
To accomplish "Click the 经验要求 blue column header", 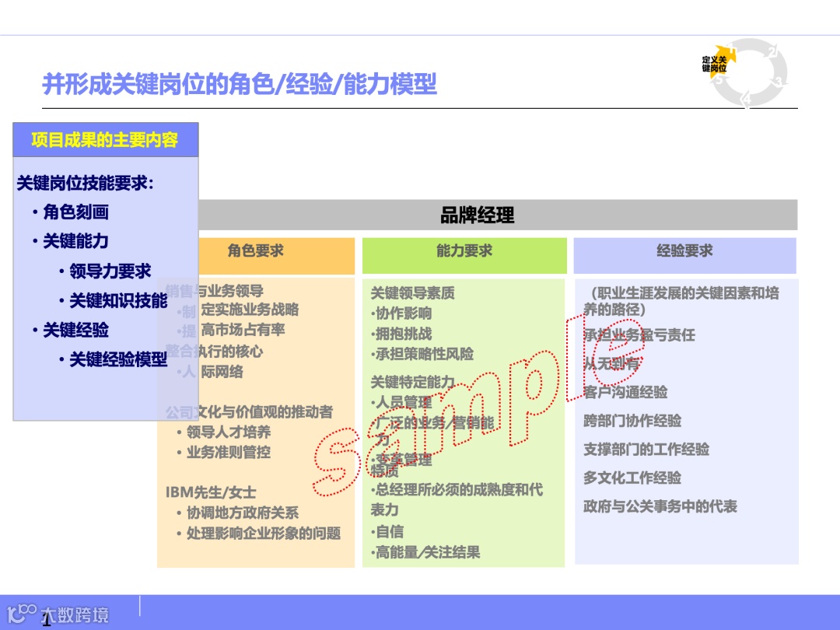I will tap(684, 256).
